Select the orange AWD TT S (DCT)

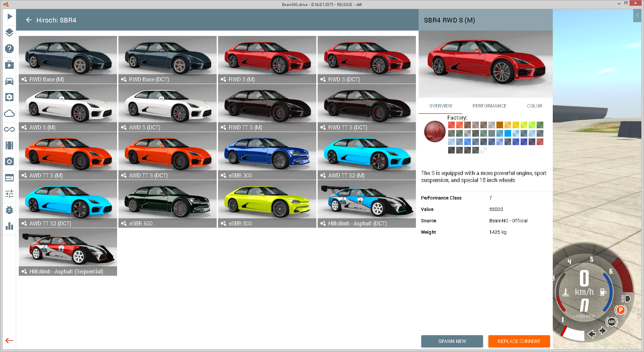(x=167, y=156)
